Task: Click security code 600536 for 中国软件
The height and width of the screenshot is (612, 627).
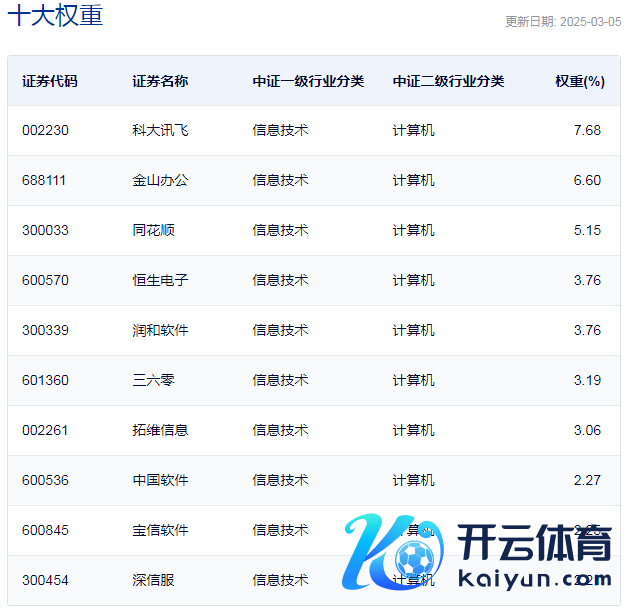Action: pos(45,480)
